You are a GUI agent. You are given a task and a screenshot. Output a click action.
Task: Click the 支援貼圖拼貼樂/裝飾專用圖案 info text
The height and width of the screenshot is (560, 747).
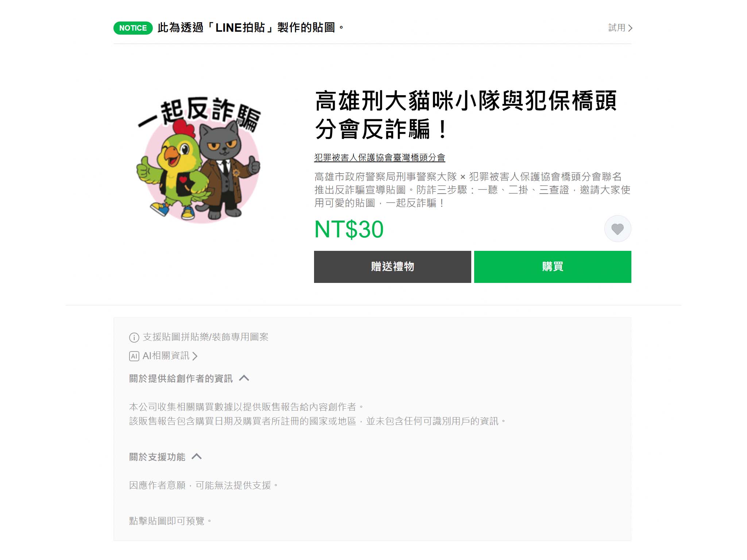(x=206, y=337)
